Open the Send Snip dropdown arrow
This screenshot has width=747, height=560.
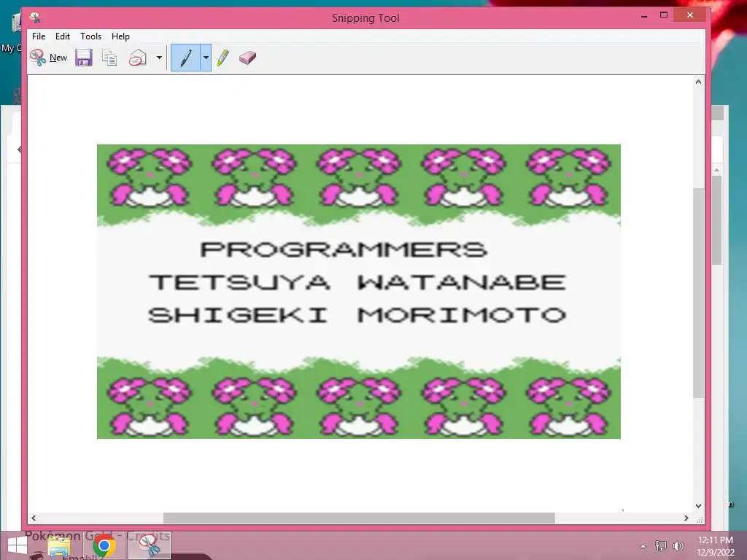click(x=159, y=58)
